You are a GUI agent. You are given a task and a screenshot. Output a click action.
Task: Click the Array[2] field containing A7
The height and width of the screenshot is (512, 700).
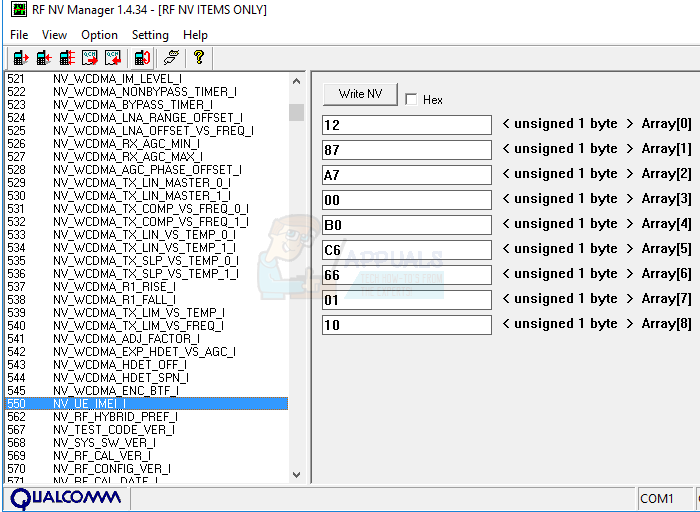coord(407,175)
